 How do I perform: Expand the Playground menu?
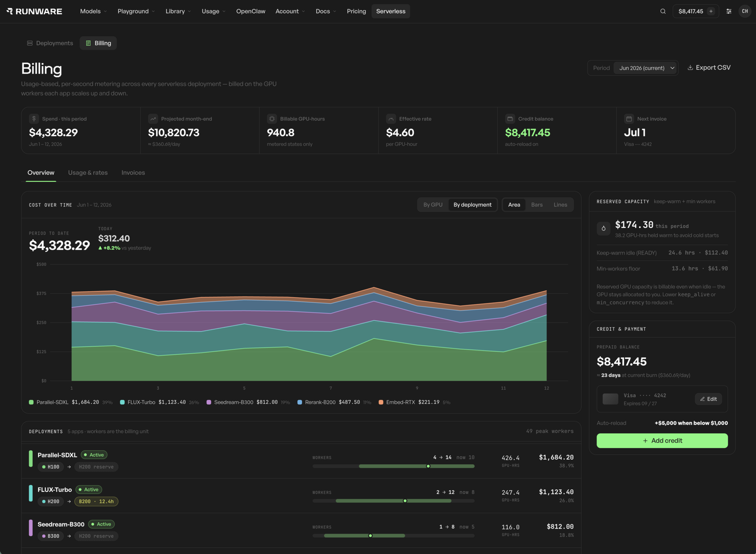136,11
